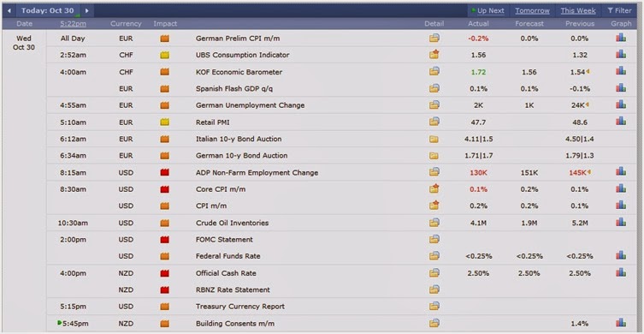The height and width of the screenshot is (334, 644).
Task: Go to previous day arrow
Action: (x=9, y=10)
